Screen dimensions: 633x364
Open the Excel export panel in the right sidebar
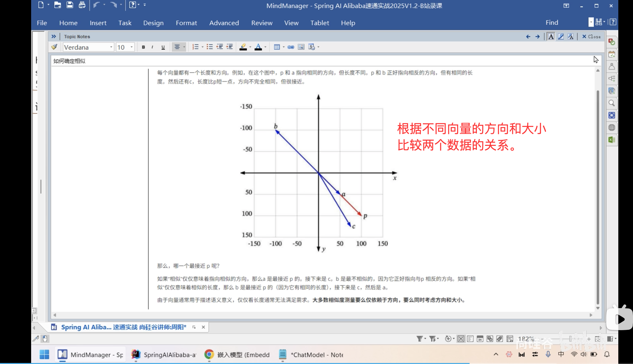pyautogui.click(x=612, y=139)
